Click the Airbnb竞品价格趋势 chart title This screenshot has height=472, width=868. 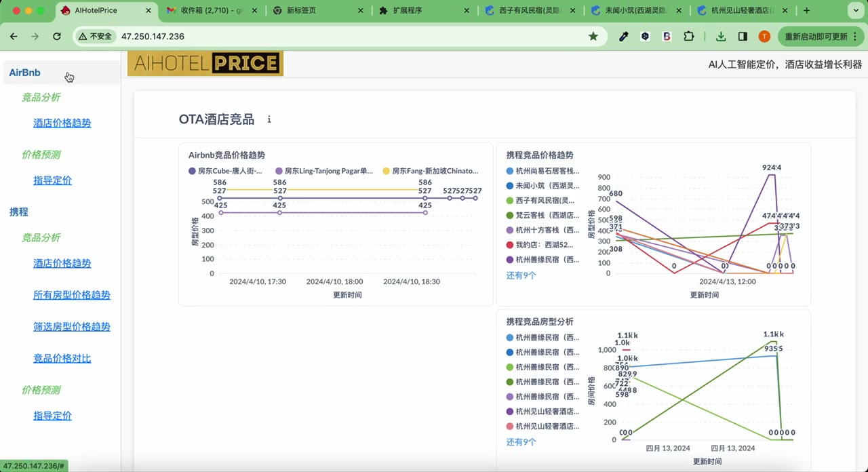[226, 155]
